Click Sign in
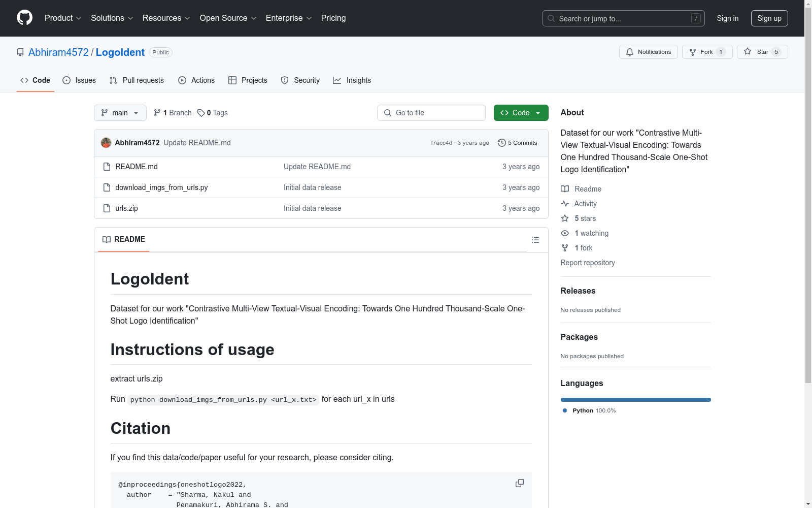The height and width of the screenshot is (508, 812). click(x=728, y=18)
